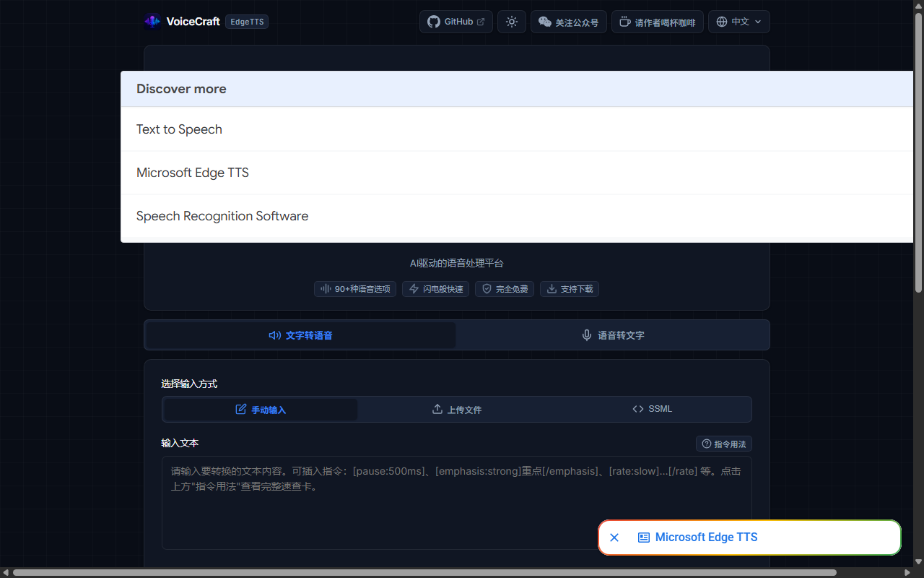Viewport: 924px width, 578px height.
Task: Click the 支持下载 badge
Action: coord(570,289)
